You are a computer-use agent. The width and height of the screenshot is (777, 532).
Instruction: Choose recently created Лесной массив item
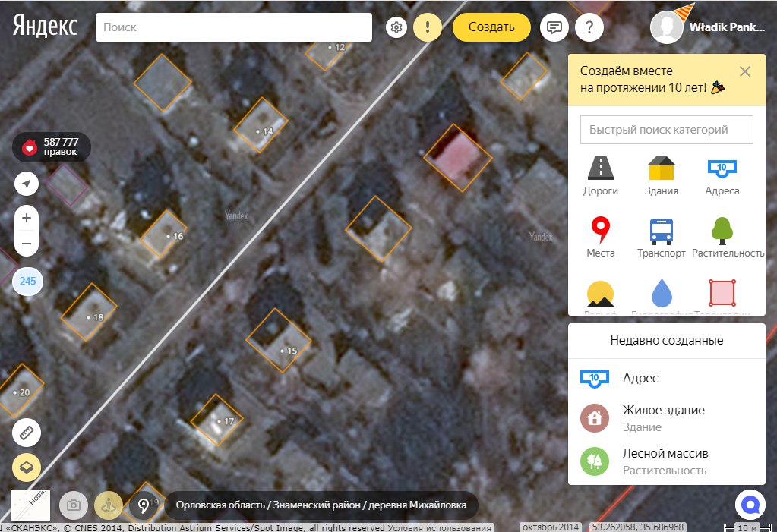coord(667,461)
